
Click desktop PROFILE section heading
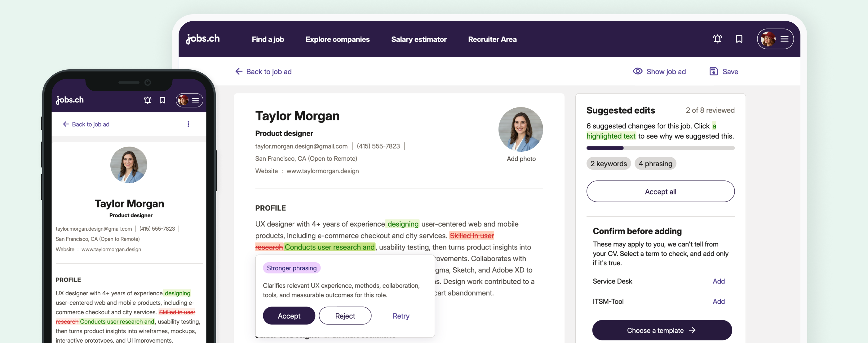tap(270, 208)
